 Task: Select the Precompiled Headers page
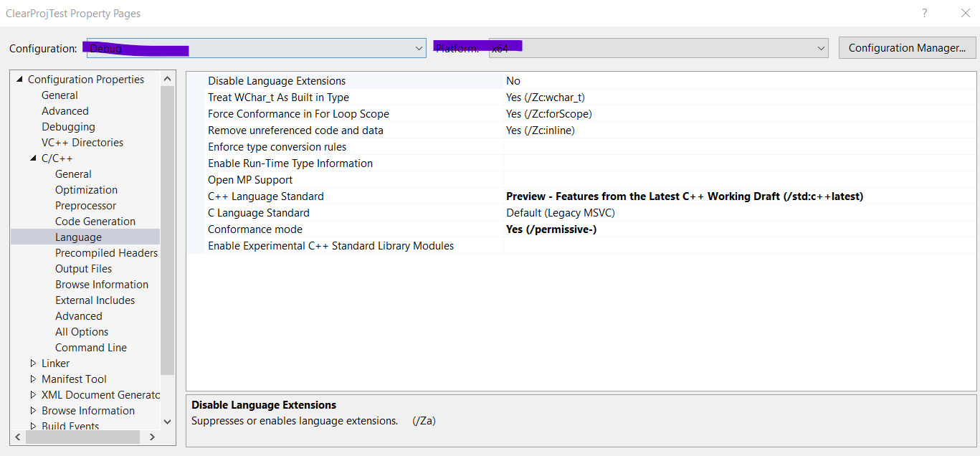click(x=106, y=252)
